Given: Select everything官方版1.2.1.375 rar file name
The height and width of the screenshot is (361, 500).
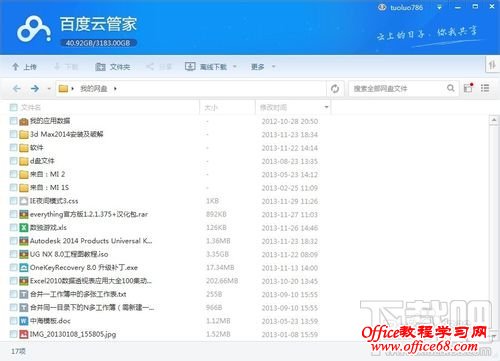Looking at the screenshot, I should pos(89,214).
